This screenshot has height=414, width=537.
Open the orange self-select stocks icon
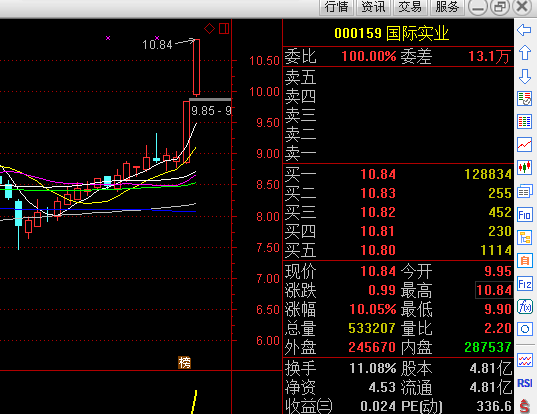click(x=525, y=261)
